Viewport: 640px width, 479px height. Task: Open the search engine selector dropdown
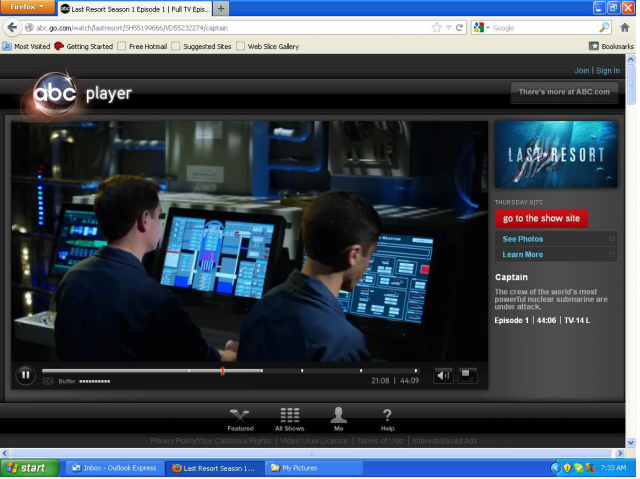(482, 28)
